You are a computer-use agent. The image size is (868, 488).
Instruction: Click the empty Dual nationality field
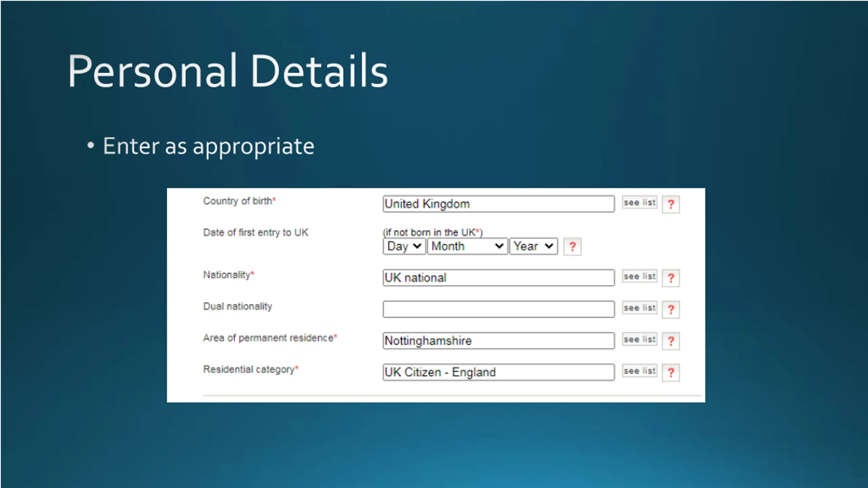498,309
